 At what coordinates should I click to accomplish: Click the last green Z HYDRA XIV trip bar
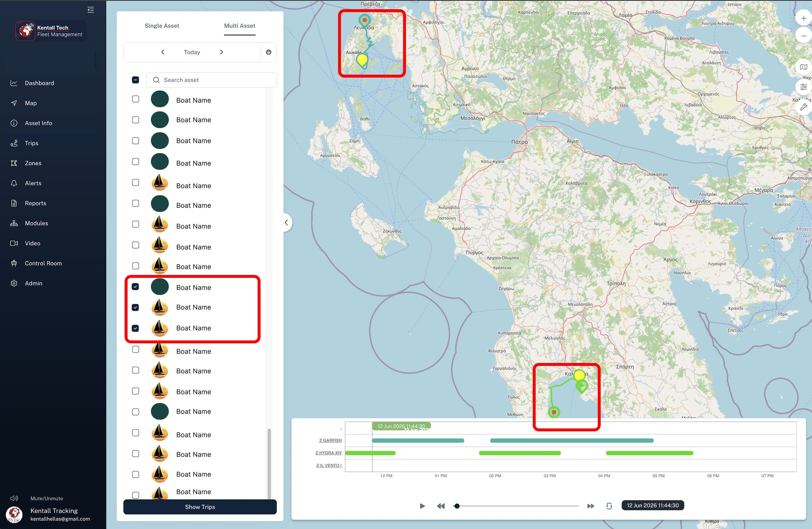click(649, 453)
